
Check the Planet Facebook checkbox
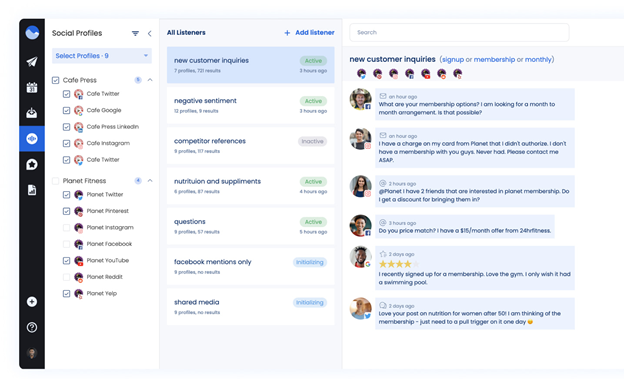pyautogui.click(x=66, y=244)
